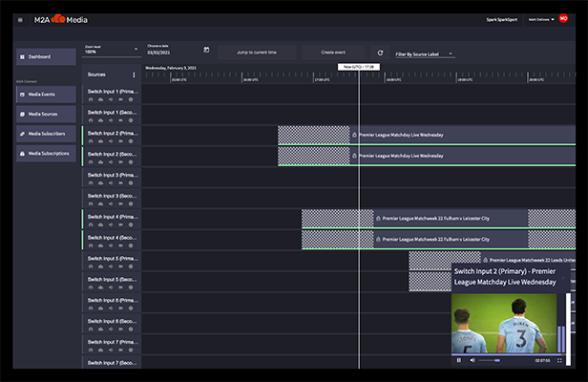This screenshot has width=588, height=382.
Task: Go to Media Events section
Action: [46, 95]
